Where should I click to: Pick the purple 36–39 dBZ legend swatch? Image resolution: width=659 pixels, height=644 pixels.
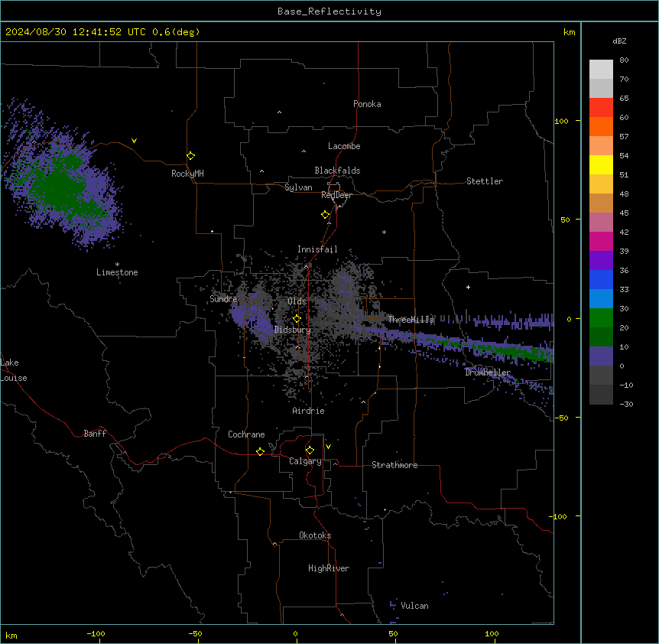[601, 261]
